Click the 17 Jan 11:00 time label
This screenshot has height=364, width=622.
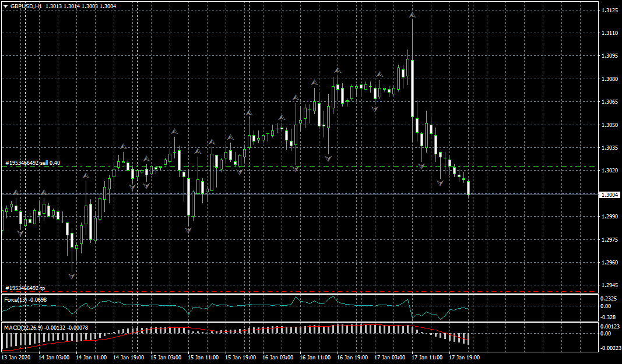427,358
